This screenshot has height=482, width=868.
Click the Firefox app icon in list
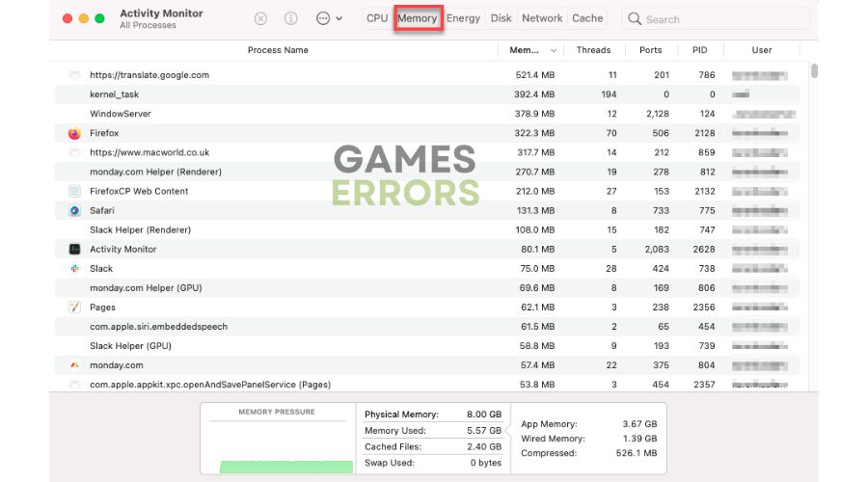(74, 133)
